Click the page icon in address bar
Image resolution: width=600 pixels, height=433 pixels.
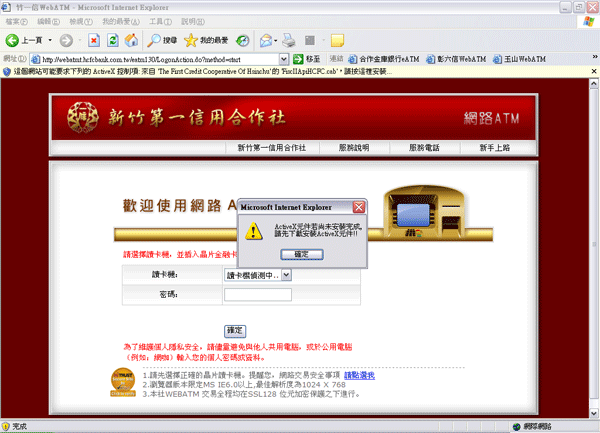[35, 59]
